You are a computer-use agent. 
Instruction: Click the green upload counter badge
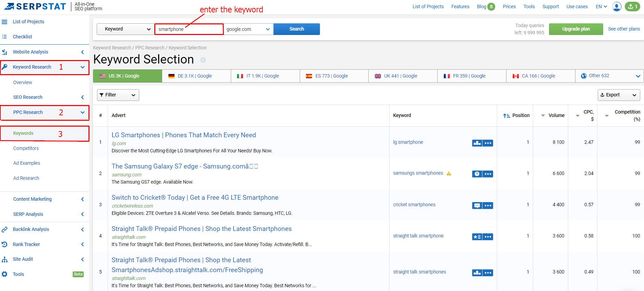coord(632,7)
